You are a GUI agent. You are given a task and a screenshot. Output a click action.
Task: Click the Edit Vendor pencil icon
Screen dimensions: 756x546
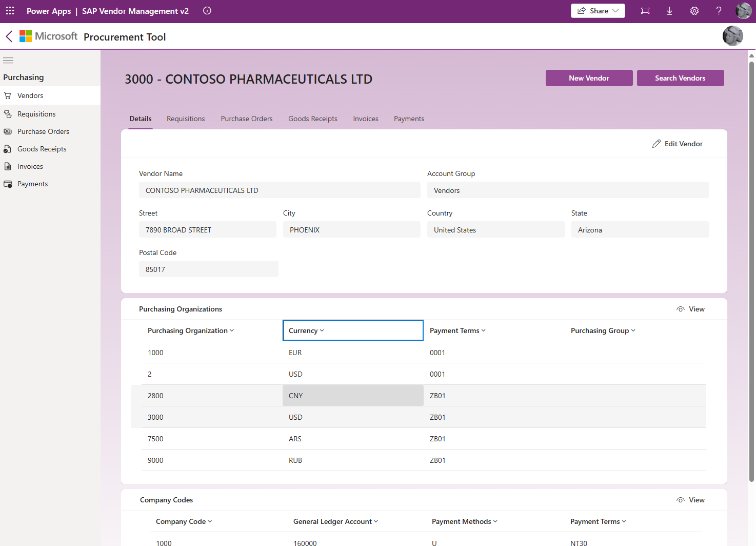pos(657,143)
